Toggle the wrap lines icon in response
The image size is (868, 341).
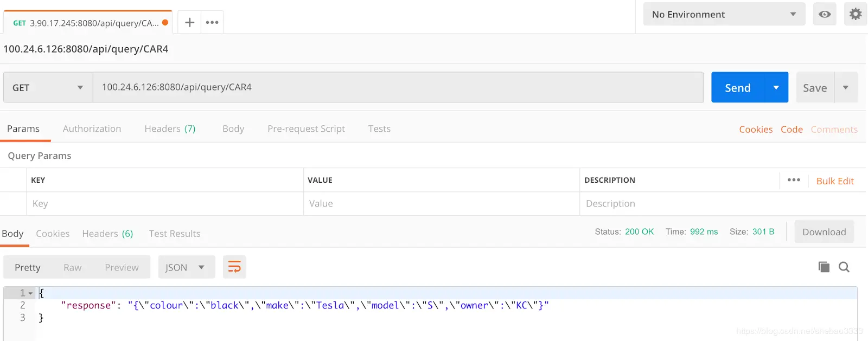click(234, 267)
